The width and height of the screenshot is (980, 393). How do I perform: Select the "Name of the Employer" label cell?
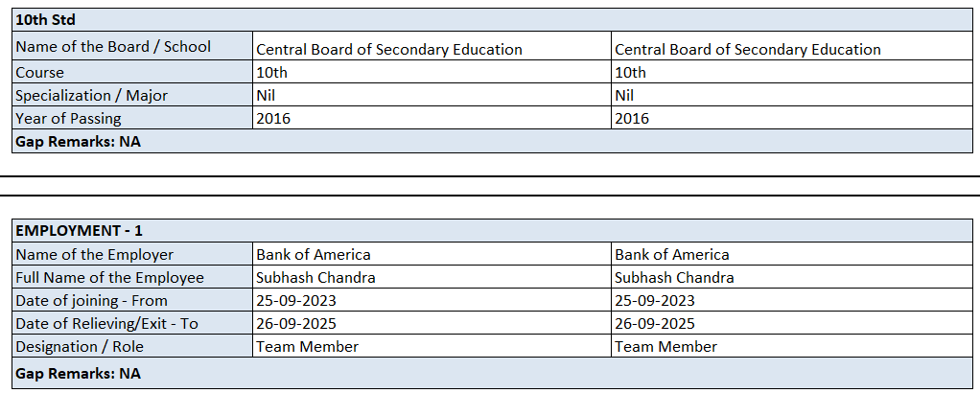[95, 254]
